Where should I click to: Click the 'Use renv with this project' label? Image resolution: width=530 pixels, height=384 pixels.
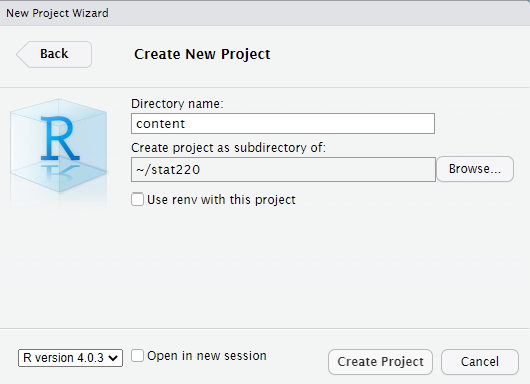(221, 200)
